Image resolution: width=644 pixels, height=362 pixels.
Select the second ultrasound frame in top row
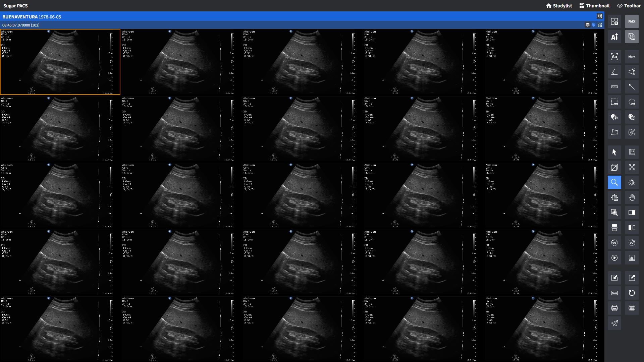[x=181, y=62]
